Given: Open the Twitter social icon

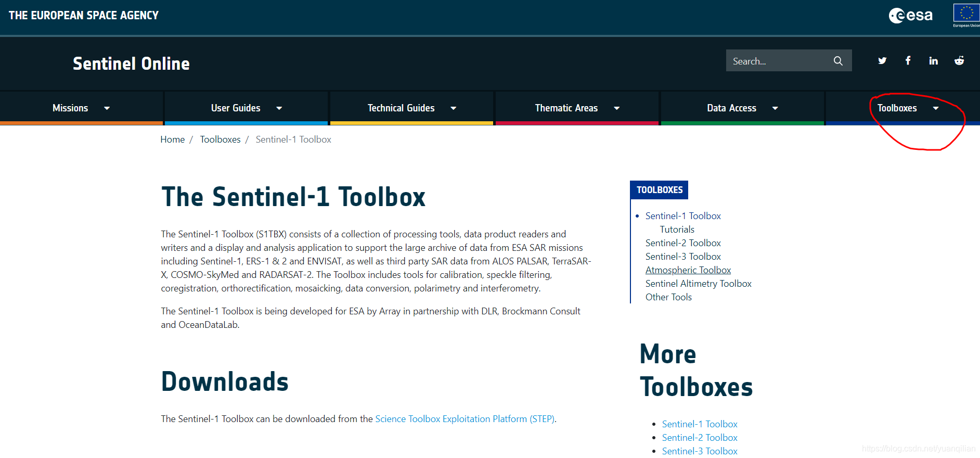Looking at the screenshot, I should tap(882, 61).
